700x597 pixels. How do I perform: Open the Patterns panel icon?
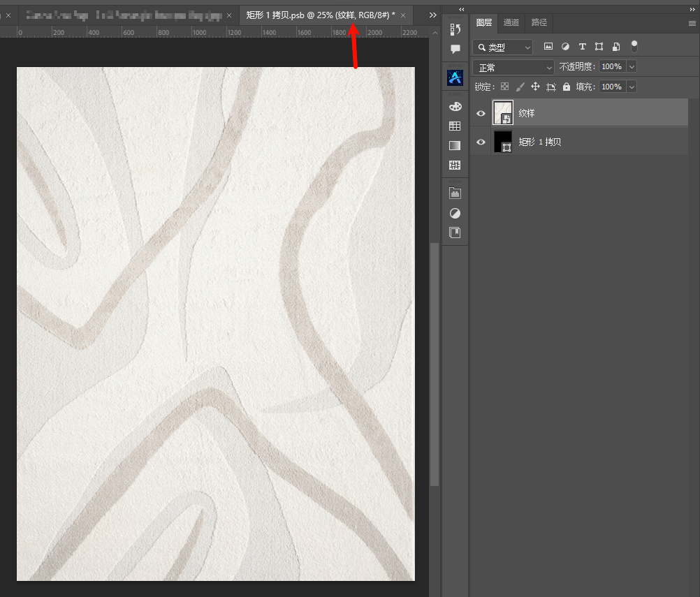point(455,165)
